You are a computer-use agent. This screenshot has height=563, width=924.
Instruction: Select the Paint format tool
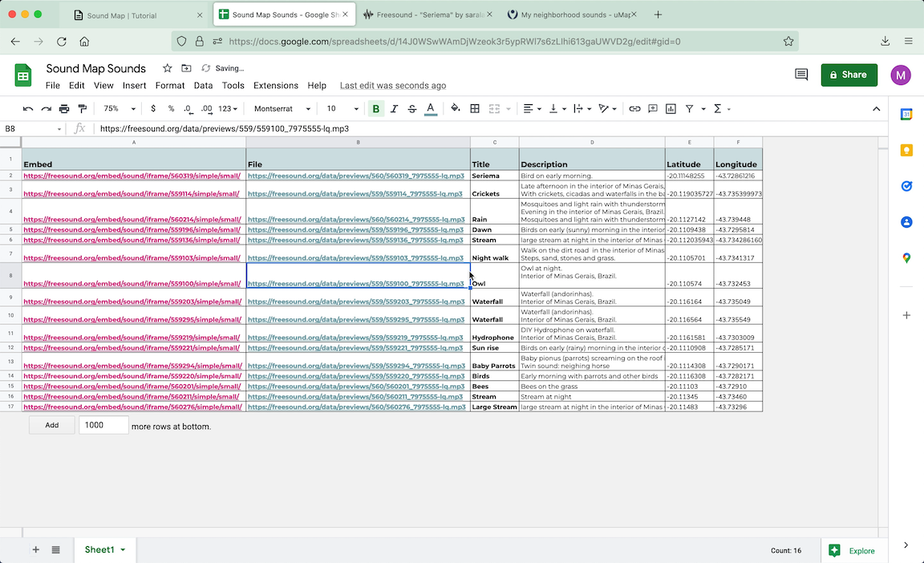82,109
